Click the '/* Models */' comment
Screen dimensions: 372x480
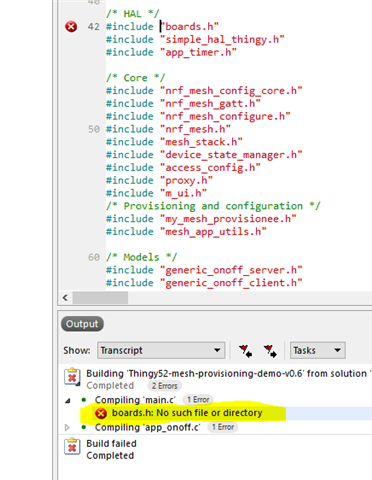point(142,257)
